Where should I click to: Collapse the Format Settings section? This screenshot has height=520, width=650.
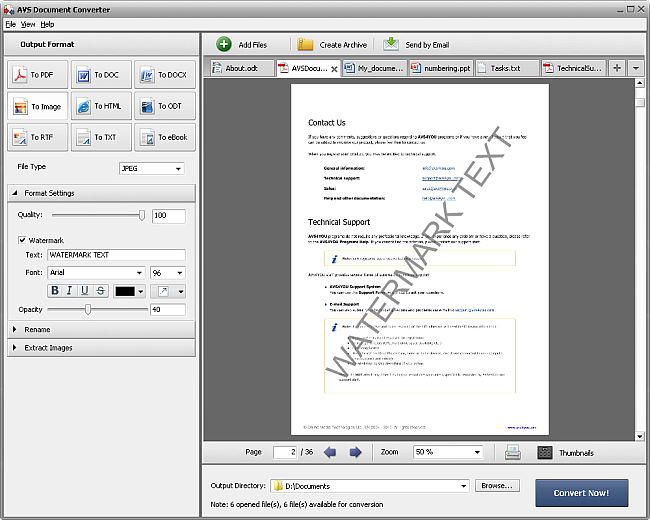pyautogui.click(x=101, y=193)
